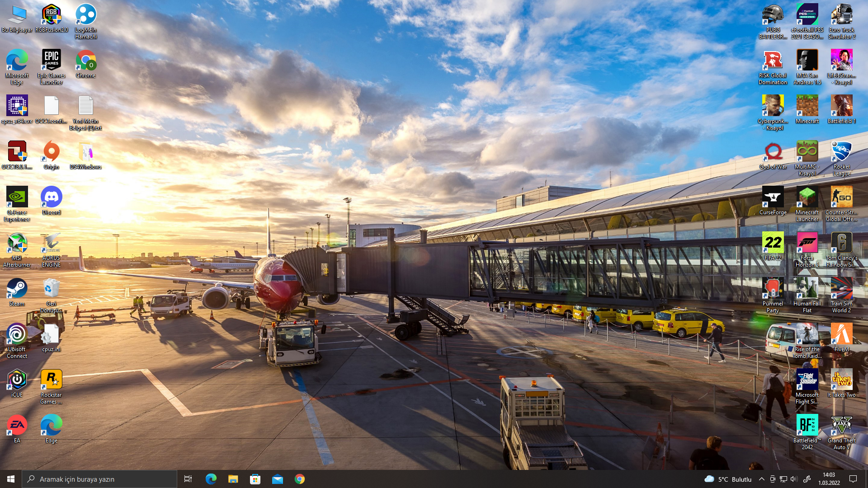868x488 pixels.
Task: Show hidden system tray icons
Action: (762, 479)
